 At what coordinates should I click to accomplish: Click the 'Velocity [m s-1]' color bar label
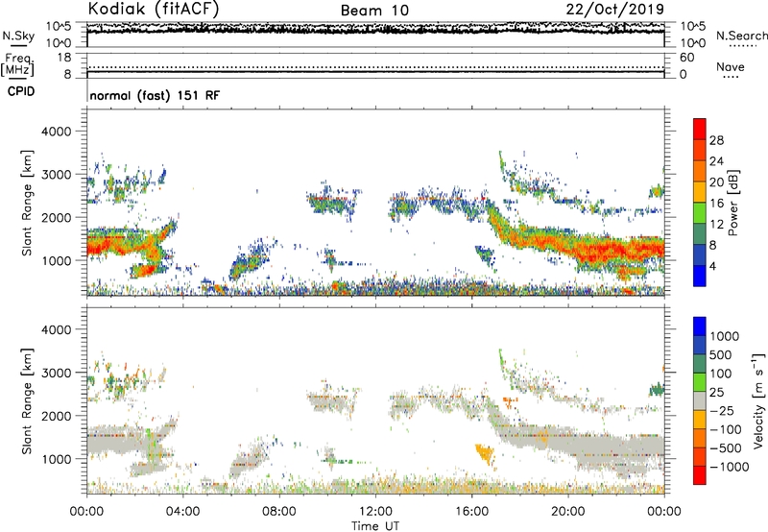click(x=757, y=400)
